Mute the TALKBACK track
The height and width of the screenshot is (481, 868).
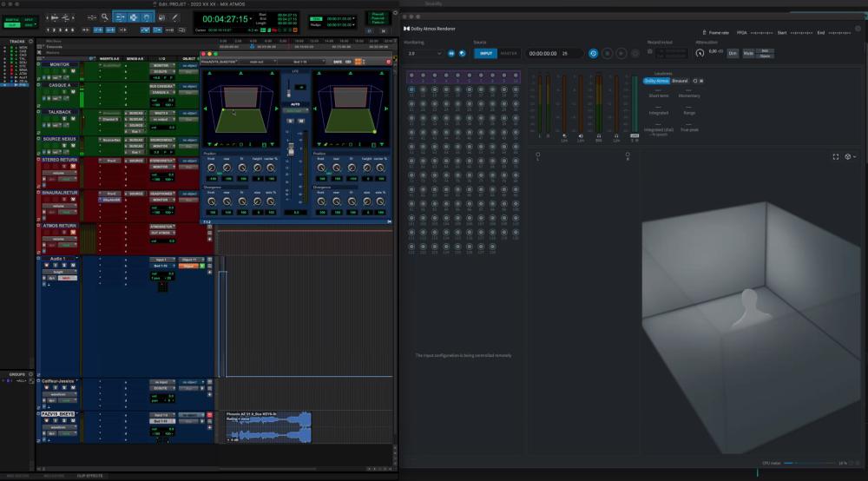pos(73,119)
